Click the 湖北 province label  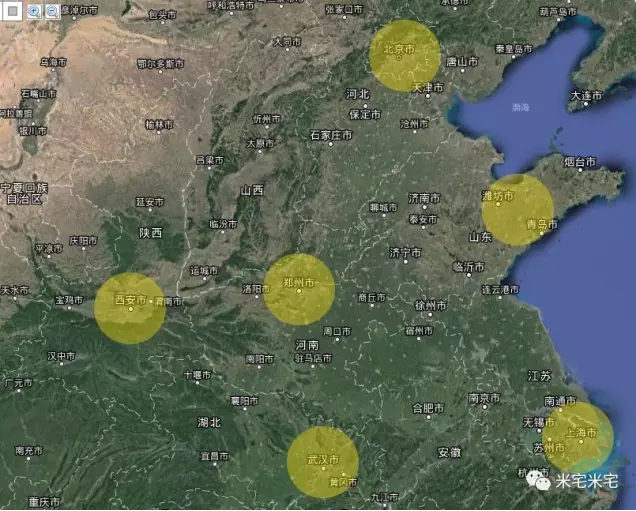pyautogui.click(x=209, y=422)
